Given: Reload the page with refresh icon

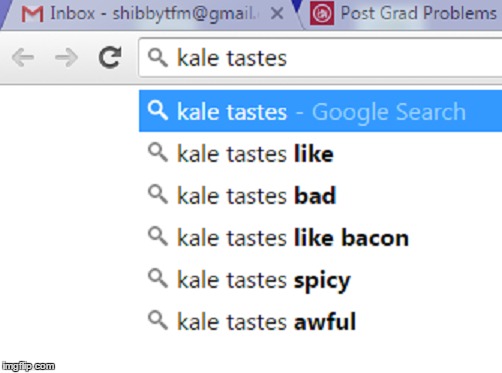Looking at the screenshot, I should (110, 57).
